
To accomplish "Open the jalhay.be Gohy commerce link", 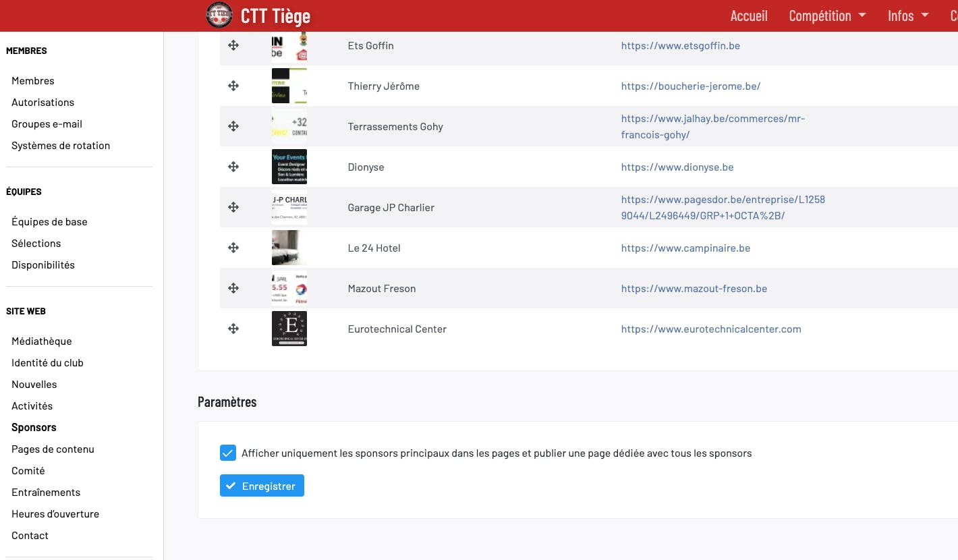I will click(x=713, y=127).
